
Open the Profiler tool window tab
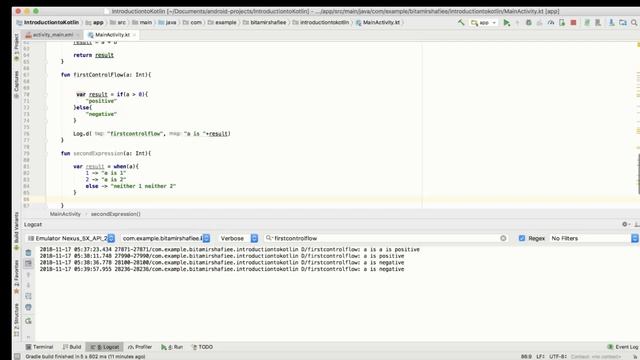(140, 347)
